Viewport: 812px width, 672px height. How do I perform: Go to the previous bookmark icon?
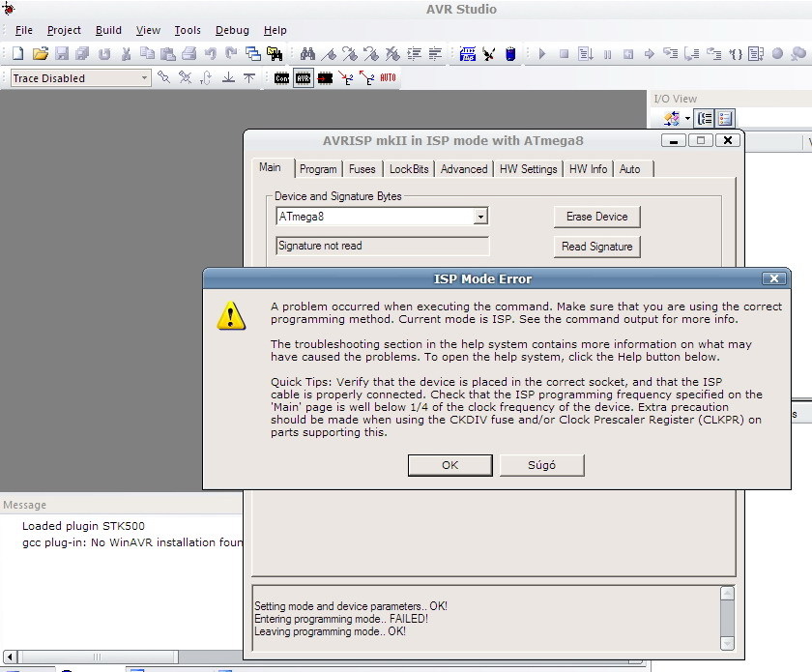(x=371, y=53)
